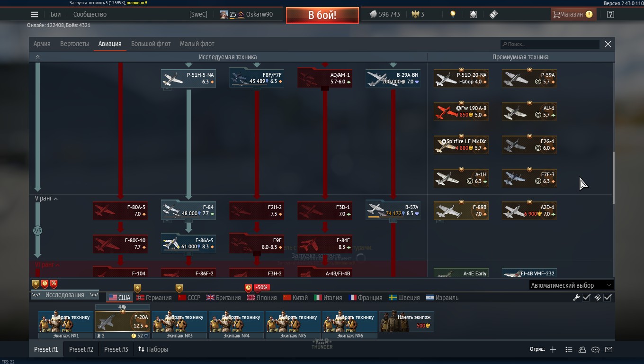644x364 pixels.
Task: Select the F-86A-5 group
Action: pos(188,244)
